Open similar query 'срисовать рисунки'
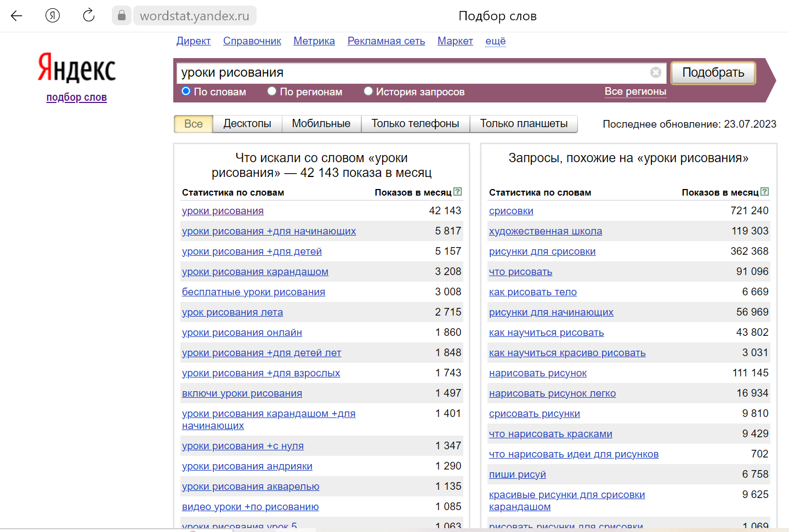 [x=535, y=414]
